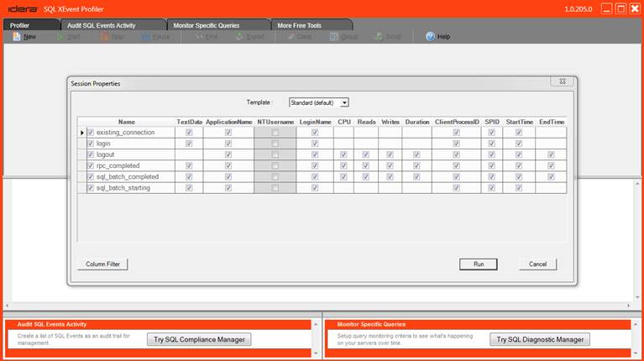Open Help via the question mark icon
This screenshot has width=644, height=361.
point(430,37)
